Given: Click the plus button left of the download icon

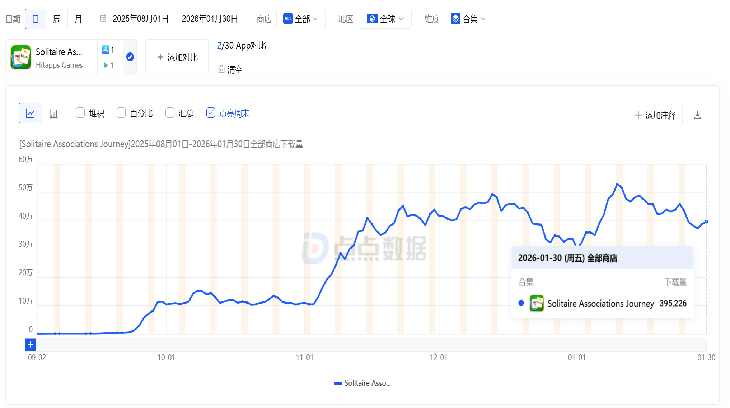Looking at the screenshot, I should [x=655, y=115].
